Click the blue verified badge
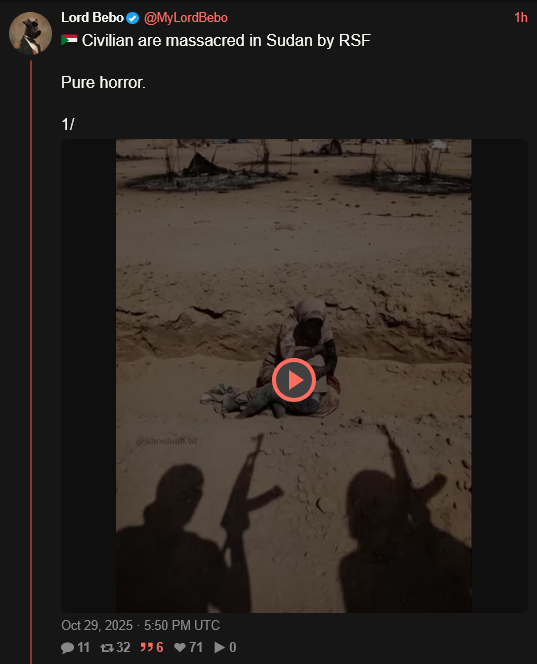 coord(133,18)
